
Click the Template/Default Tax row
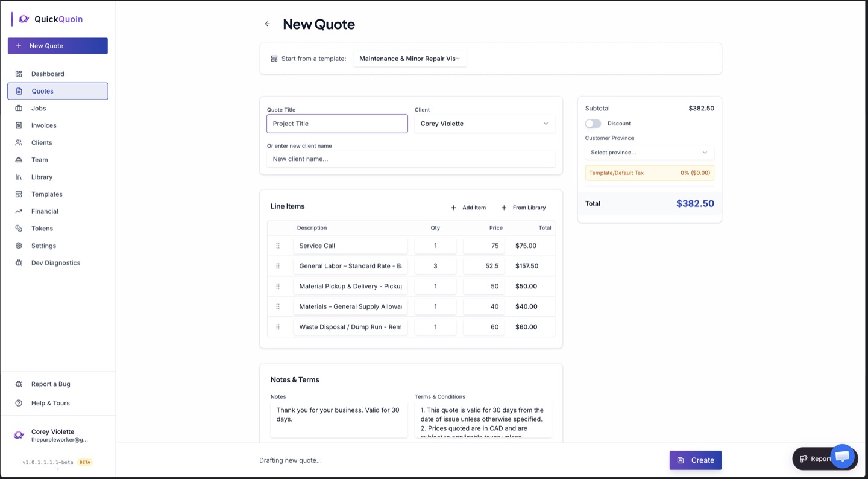pos(650,173)
